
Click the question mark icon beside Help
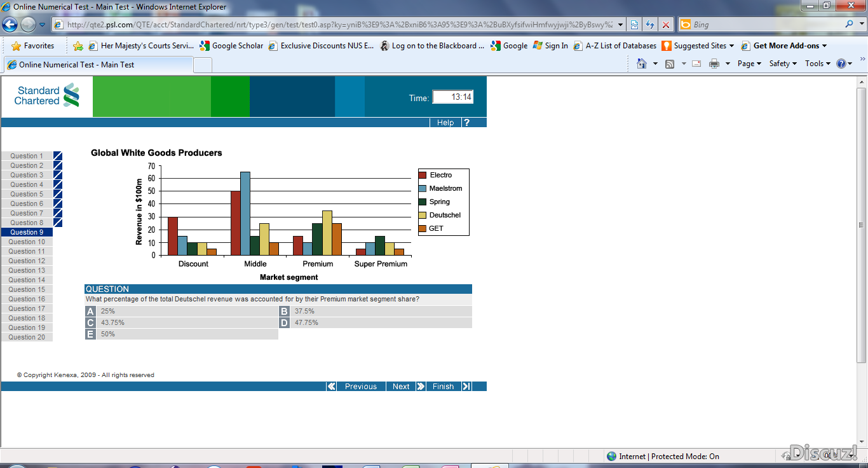coord(466,122)
